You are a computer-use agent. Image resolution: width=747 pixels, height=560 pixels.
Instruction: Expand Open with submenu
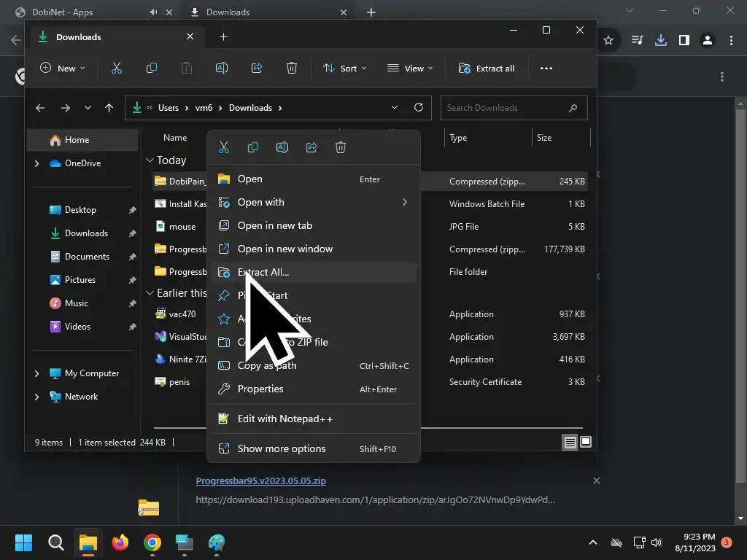(x=404, y=203)
